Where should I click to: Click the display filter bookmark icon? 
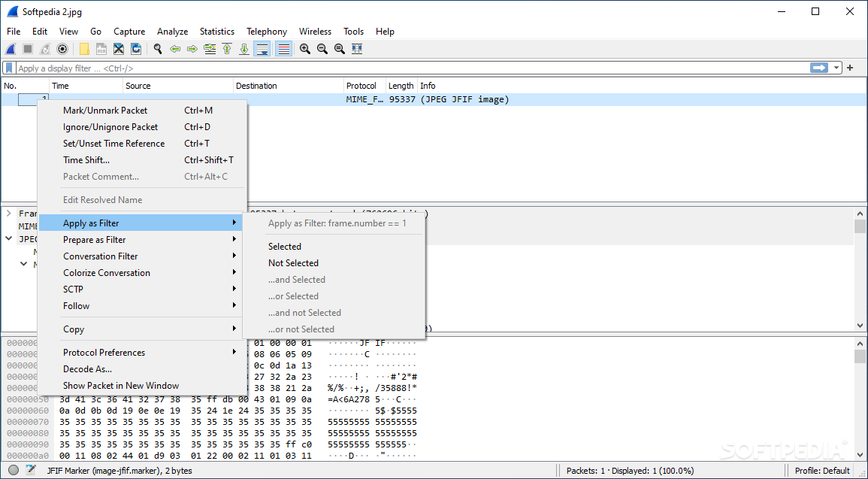(x=9, y=68)
